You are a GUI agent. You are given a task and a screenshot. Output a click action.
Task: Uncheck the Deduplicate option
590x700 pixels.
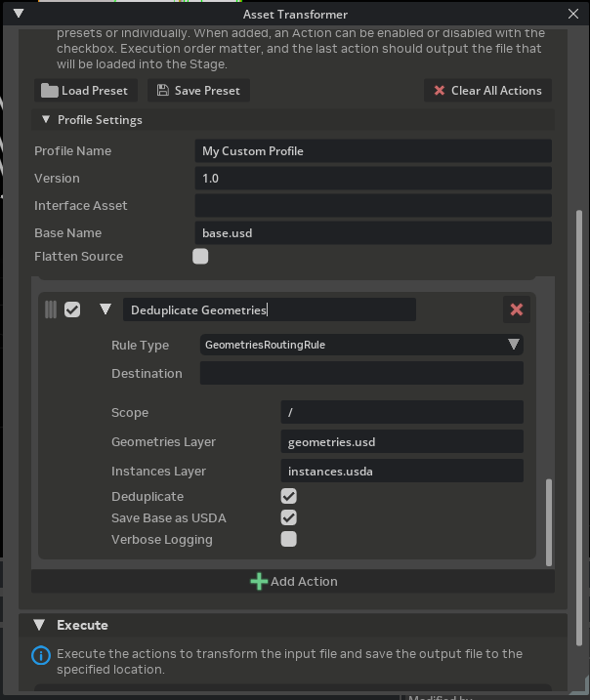pyautogui.click(x=288, y=497)
